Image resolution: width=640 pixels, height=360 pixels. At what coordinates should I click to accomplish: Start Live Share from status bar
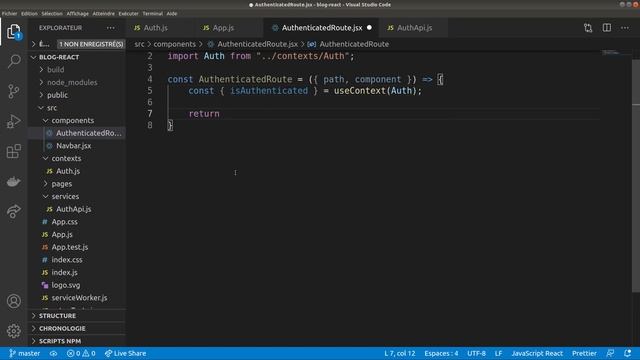125,353
